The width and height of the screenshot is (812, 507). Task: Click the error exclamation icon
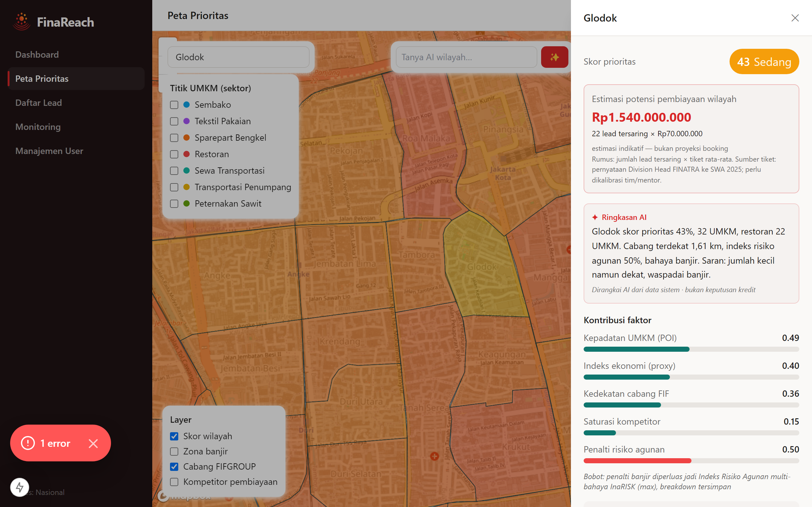coord(28,443)
